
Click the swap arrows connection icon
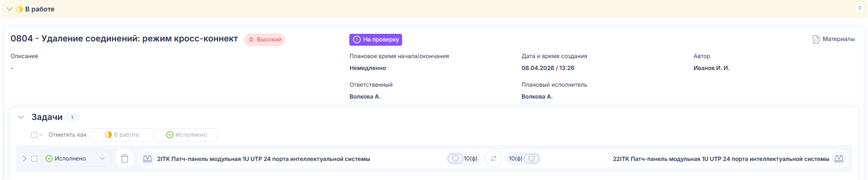(x=493, y=159)
